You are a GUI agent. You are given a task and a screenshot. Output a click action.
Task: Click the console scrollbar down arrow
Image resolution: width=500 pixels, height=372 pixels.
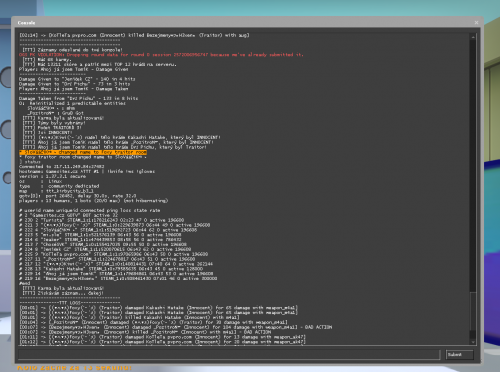click(473, 342)
